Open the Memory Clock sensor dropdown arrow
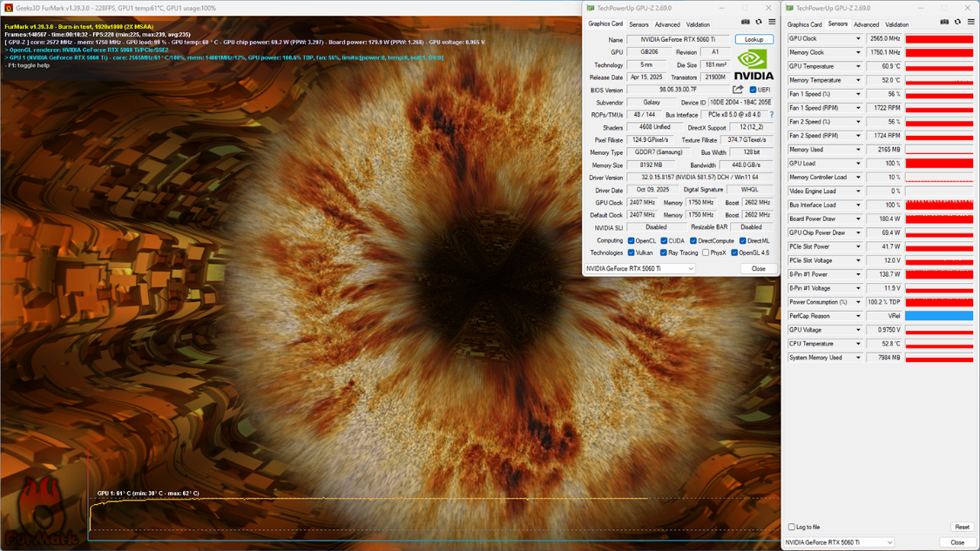Image resolution: width=980 pixels, height=551 pixels. click(x=858, y=52)
